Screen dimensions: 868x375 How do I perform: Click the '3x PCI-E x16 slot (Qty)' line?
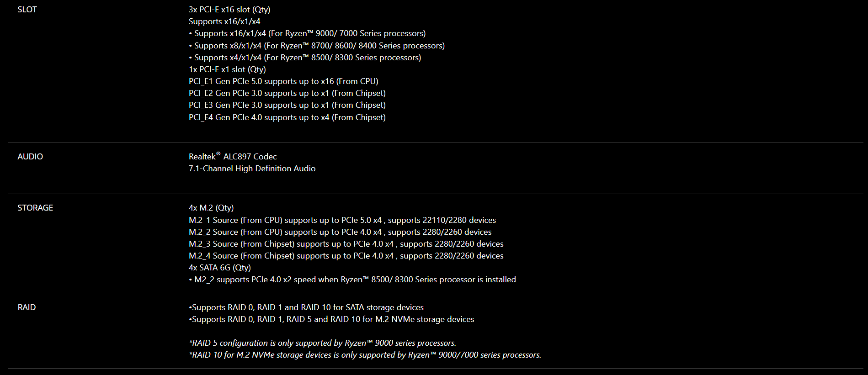[x=229, y=10]
